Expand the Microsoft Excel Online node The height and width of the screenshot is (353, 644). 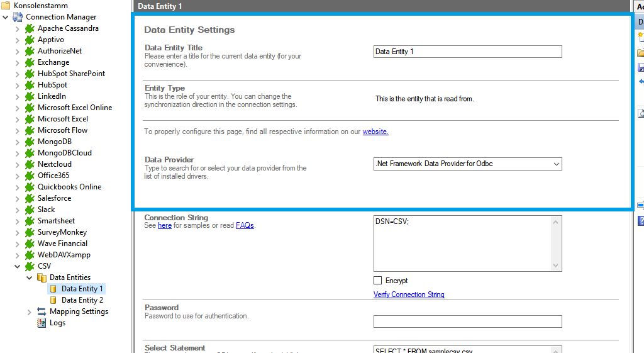click(x=18, y=108)
